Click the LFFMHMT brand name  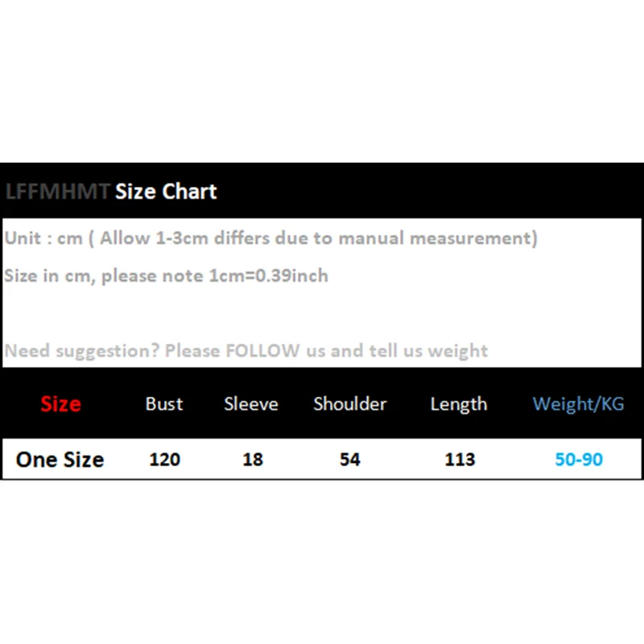click(x=57, y=192)
